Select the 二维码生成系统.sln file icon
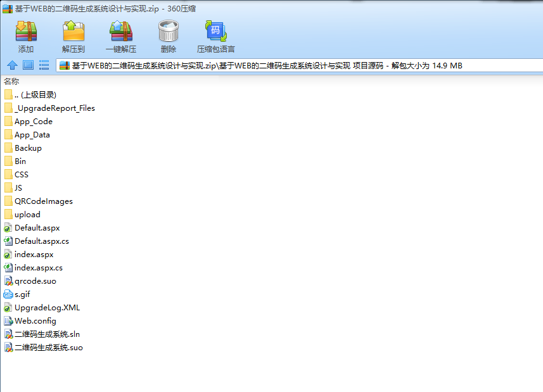This screenshot has width=543, height=392. 8,334
